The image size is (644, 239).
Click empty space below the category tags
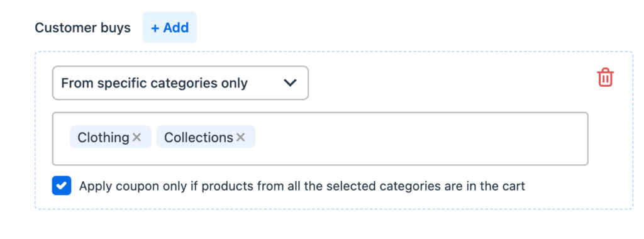click(320, 157)
